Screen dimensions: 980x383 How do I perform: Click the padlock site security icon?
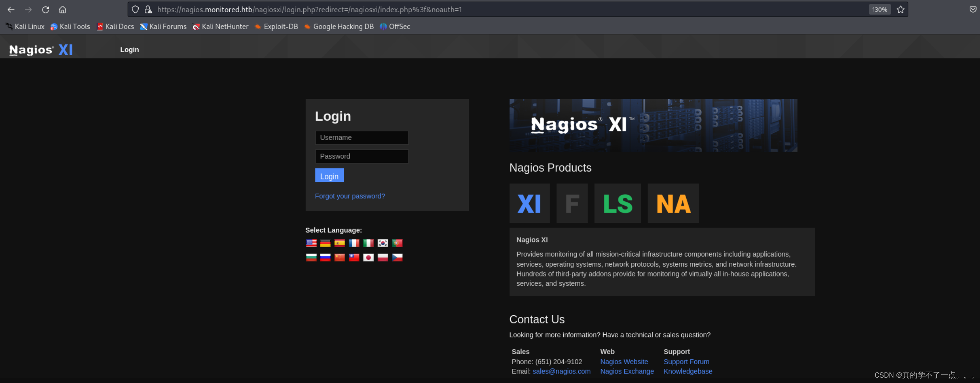tap(148, 10)
